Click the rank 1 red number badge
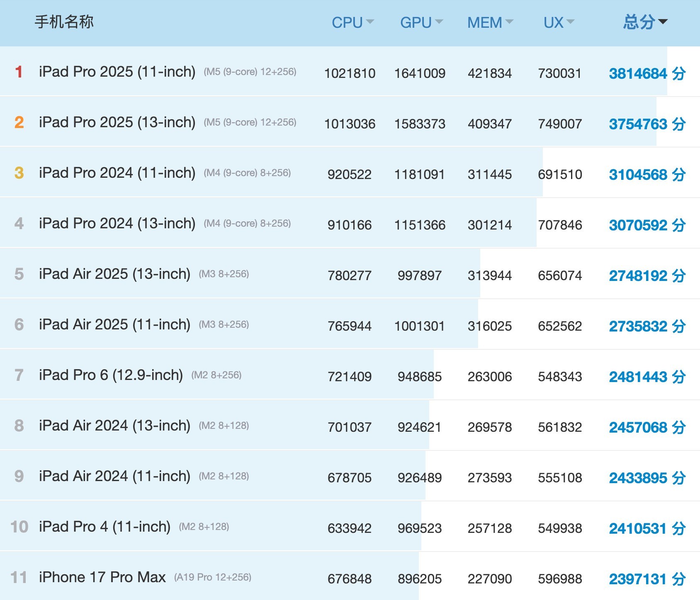Image resolution: width=700 pixels, height=600 pixels. click(x=19, y=72)
